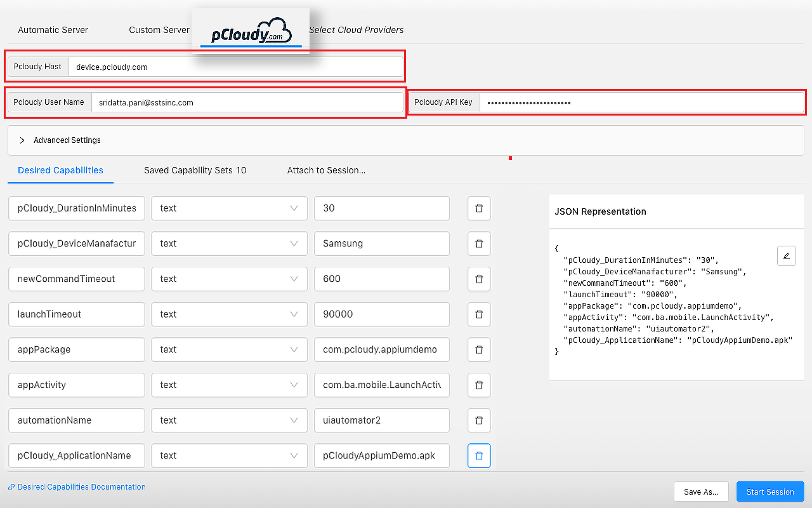Focus the Pcloudy API Key field
The width and height of the screenshot is (812, 508).
[642, 102]
